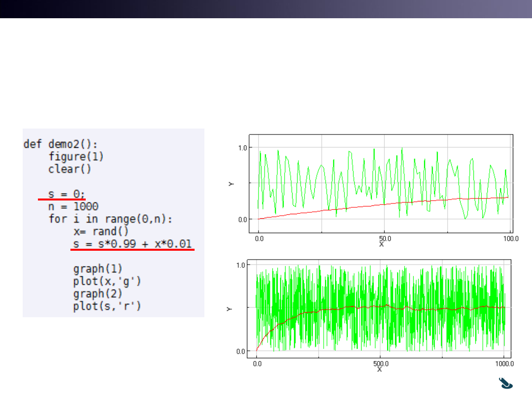Click the bottom graph's 500.0 tick label
Image resolution: width=532 pixels, height=399 pixels.
pos(381,364)
